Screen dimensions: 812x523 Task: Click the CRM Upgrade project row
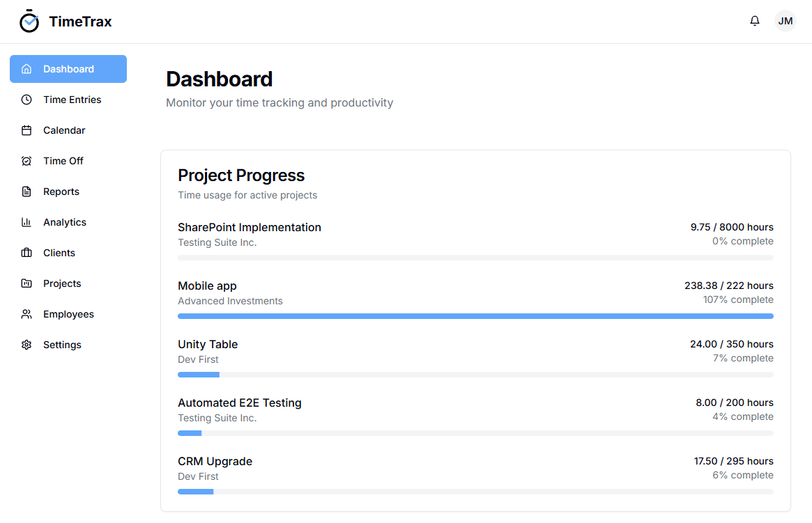coord(475,474)
